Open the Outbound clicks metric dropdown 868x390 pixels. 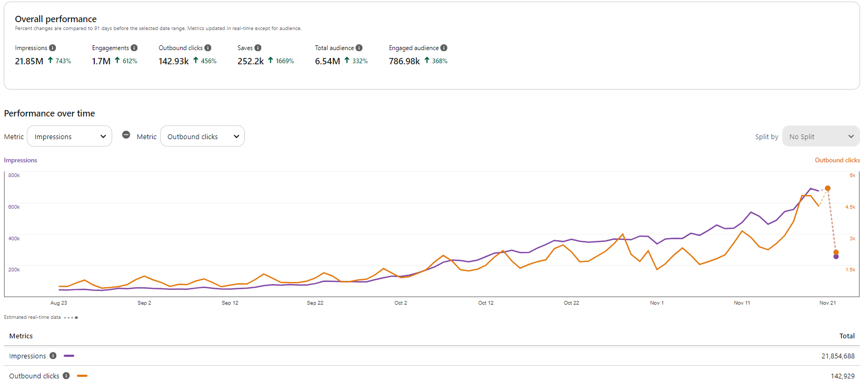(202, 136)
